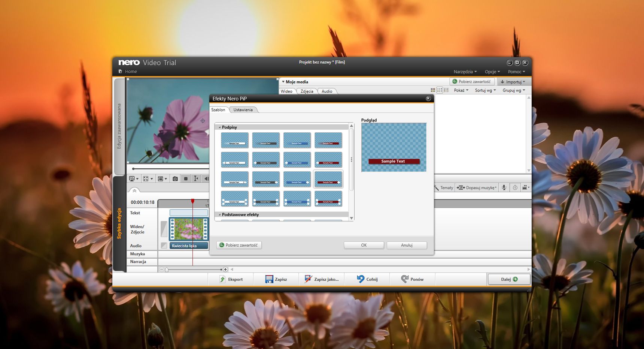Select the dark gray caption template in first row

266,140
